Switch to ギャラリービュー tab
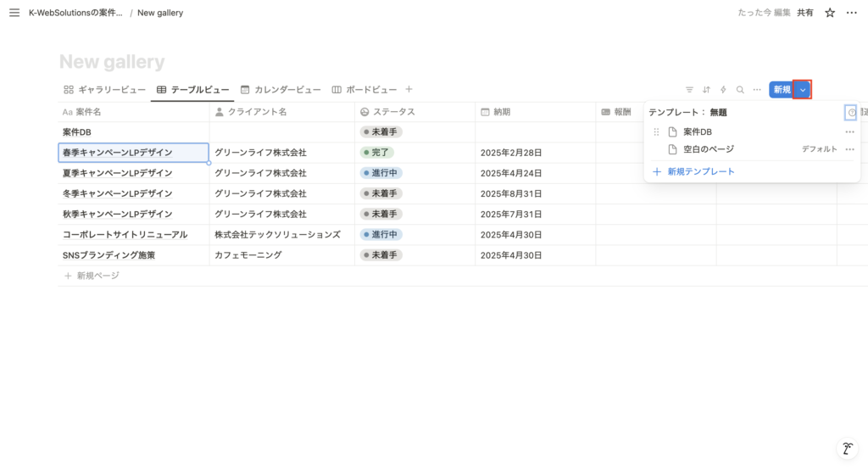This screenshot has height=469, width=868. 104,89
